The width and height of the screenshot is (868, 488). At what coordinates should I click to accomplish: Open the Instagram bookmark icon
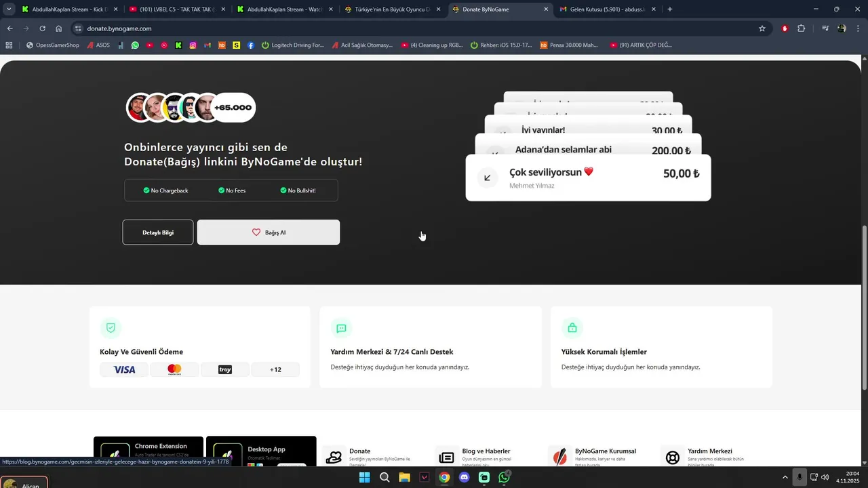[x=193, y=45]
